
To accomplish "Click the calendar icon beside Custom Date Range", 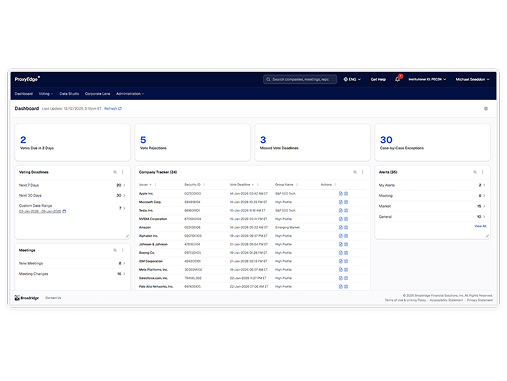I will (64, 211).
